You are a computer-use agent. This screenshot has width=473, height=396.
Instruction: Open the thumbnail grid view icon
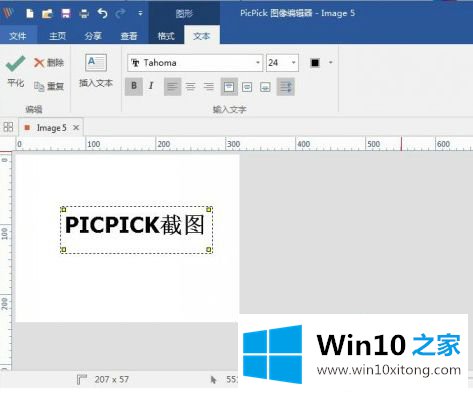click(x=8, y=127)
